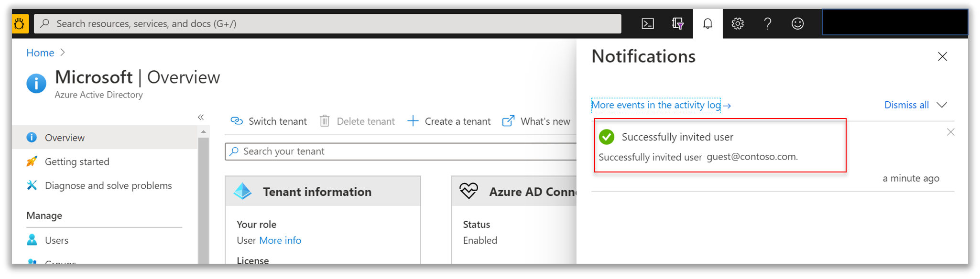Expand the Dismiss all dropdown arrow
Screen dimensions: 980x279
tap(942, 105)
